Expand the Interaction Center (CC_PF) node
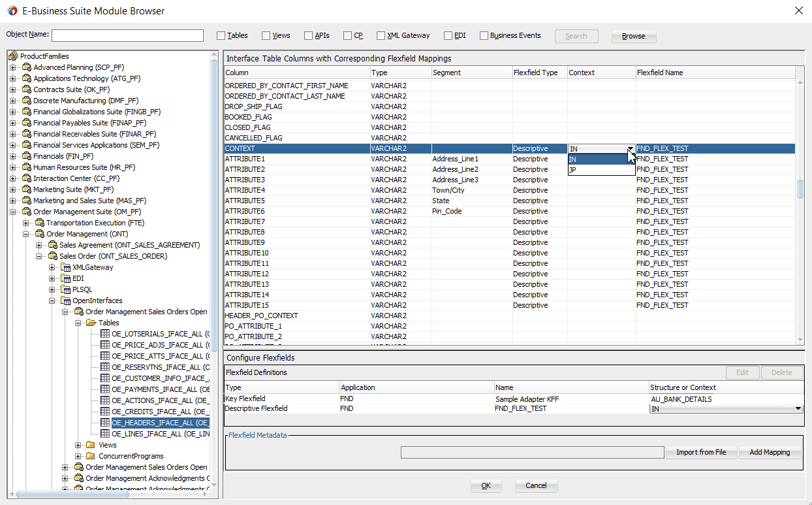The image size is (812, 505). tap(13, 178)
